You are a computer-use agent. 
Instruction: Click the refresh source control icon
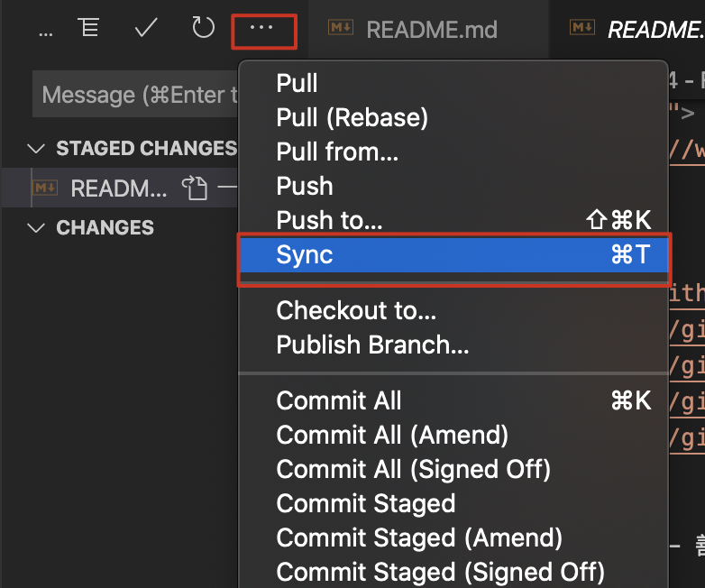203,27
